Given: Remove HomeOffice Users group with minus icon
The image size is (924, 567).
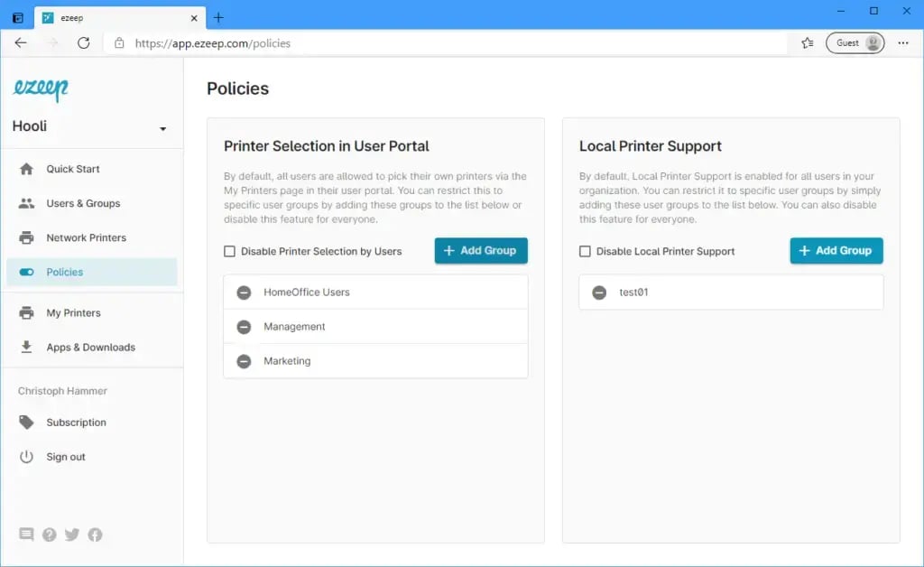Looking at the screenshot, I should click(x=244, y=293).
